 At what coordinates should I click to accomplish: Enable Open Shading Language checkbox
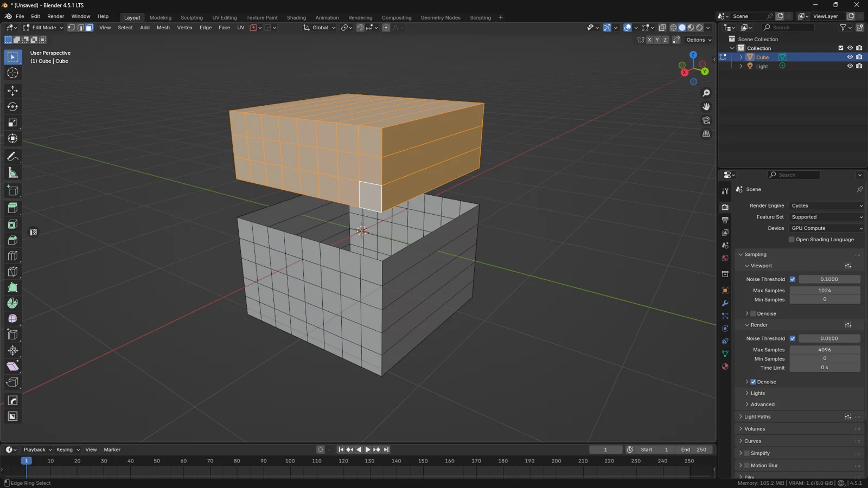pyautogui.click(x=792, y=240)
